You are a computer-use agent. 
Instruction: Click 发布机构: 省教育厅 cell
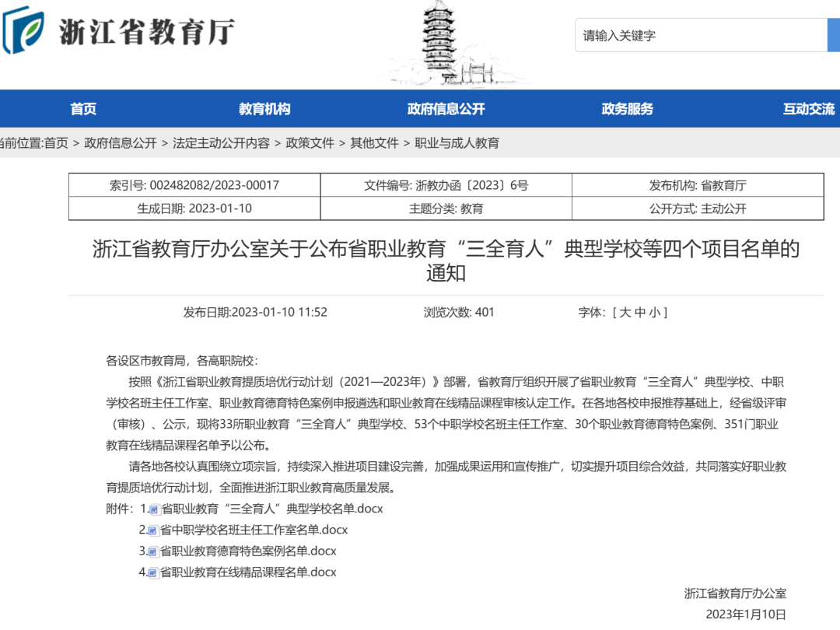[x=698, y=185]
